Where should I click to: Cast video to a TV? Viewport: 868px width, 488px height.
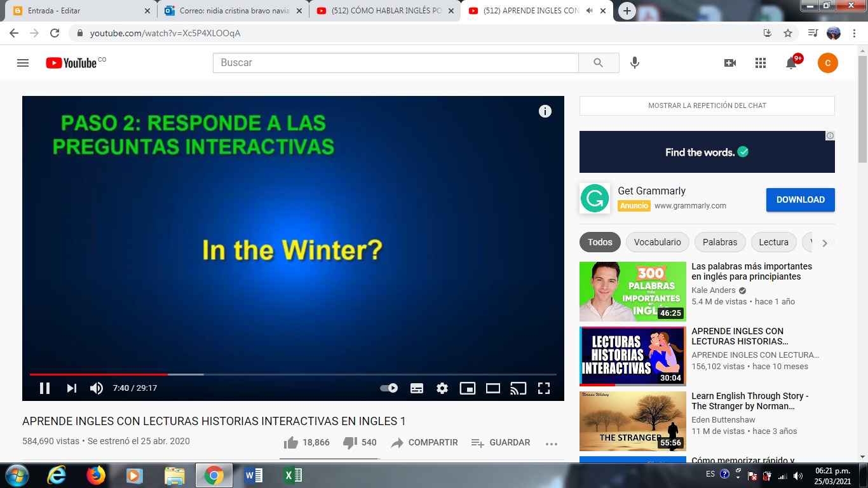click(519, 388)
